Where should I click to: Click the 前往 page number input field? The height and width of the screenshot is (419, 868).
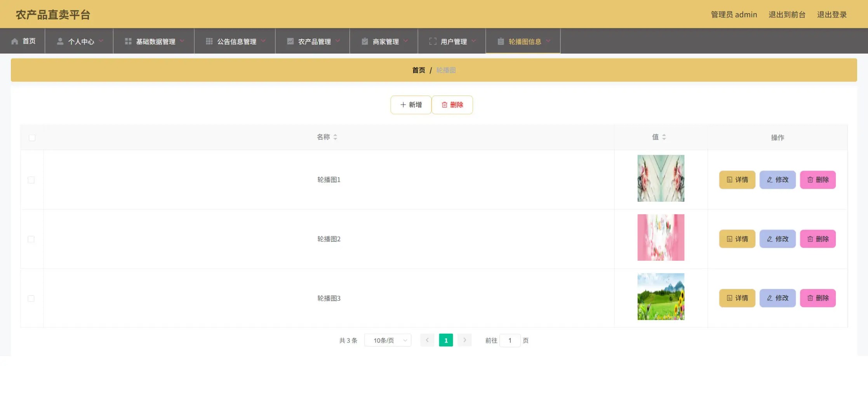[x=510, y=340]
